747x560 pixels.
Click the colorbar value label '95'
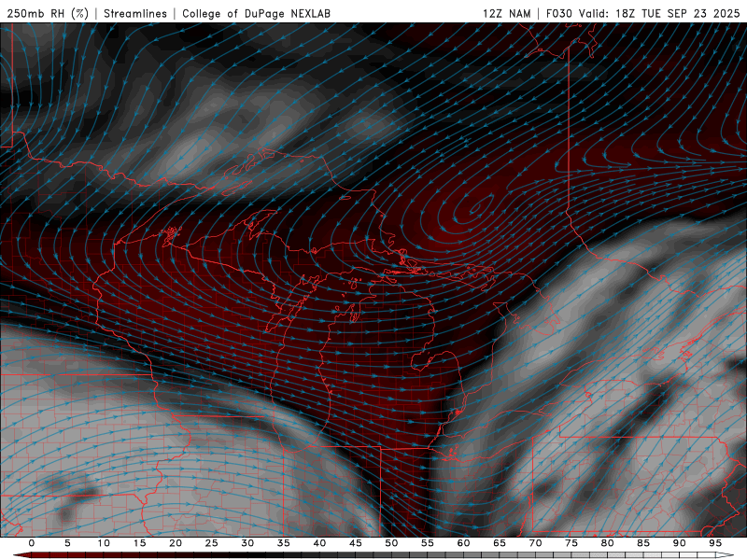click(715, 543)
